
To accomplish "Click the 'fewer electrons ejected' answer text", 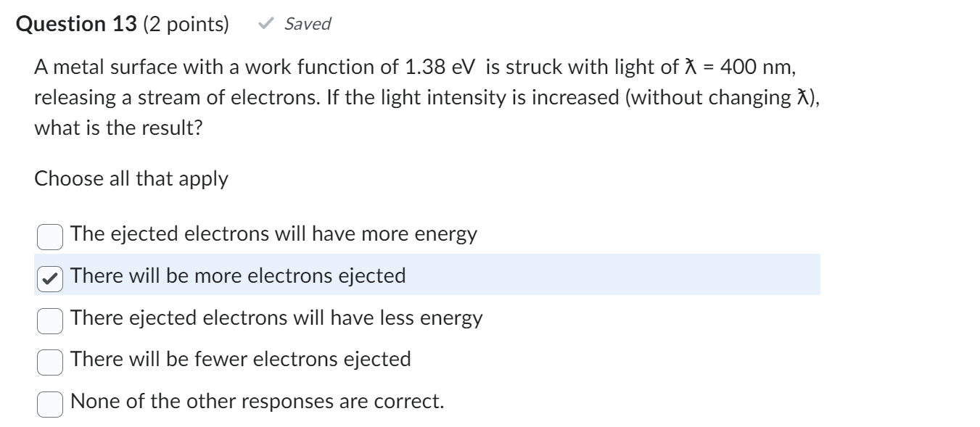I will 240,358.
